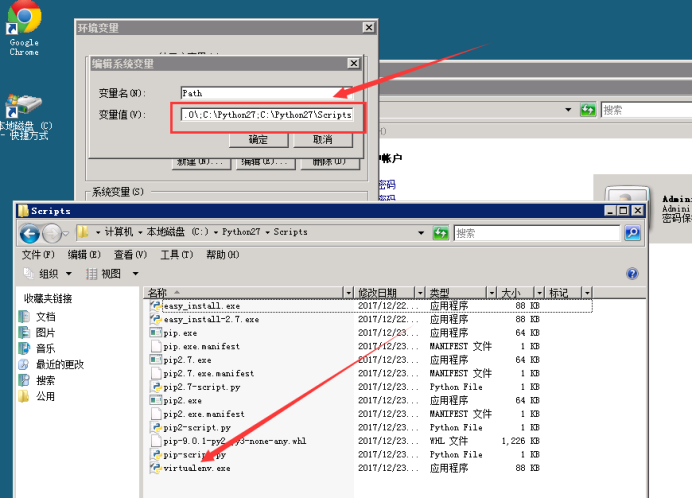The image size is (692, 498).
Task: Click search box in background window
Action: click(x=647, y=109)
